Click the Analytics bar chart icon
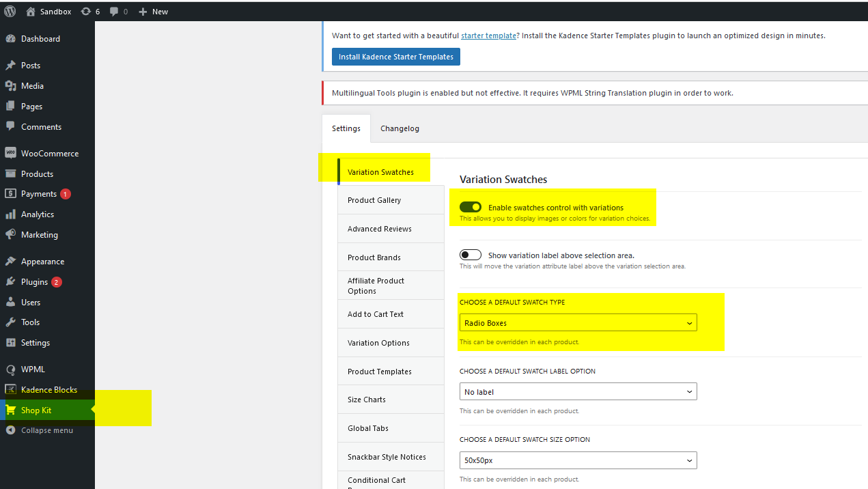868x489 pixels. pyautogui.click(x=10, y=214)
